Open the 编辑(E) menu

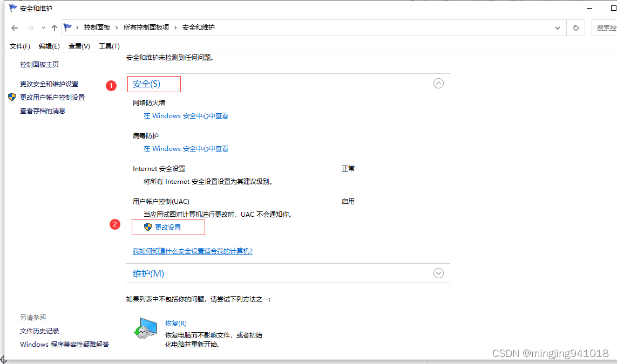point(49,46)
